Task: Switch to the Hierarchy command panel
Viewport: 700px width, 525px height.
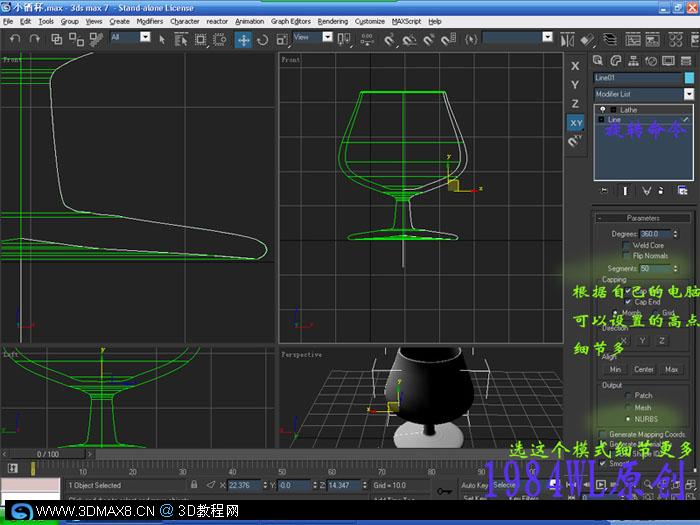Action: (x=633, y=61)
